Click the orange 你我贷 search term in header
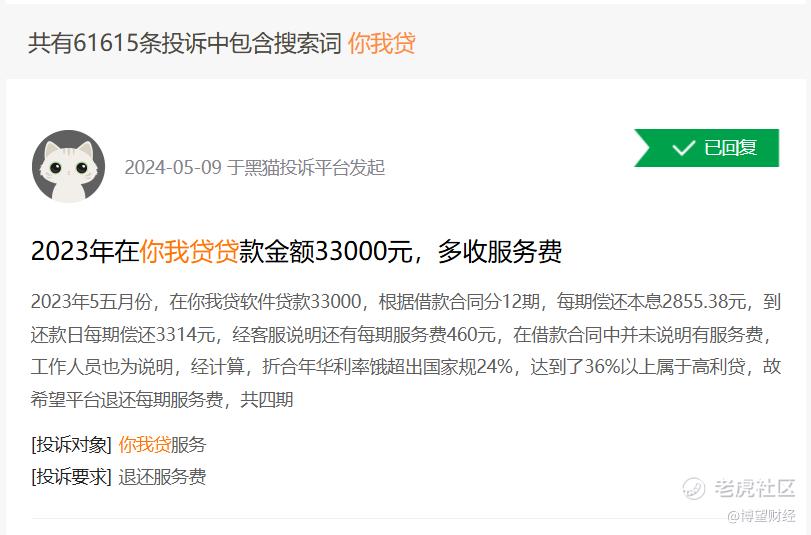Viewport: 811px width, 535px height. [382, 43]
